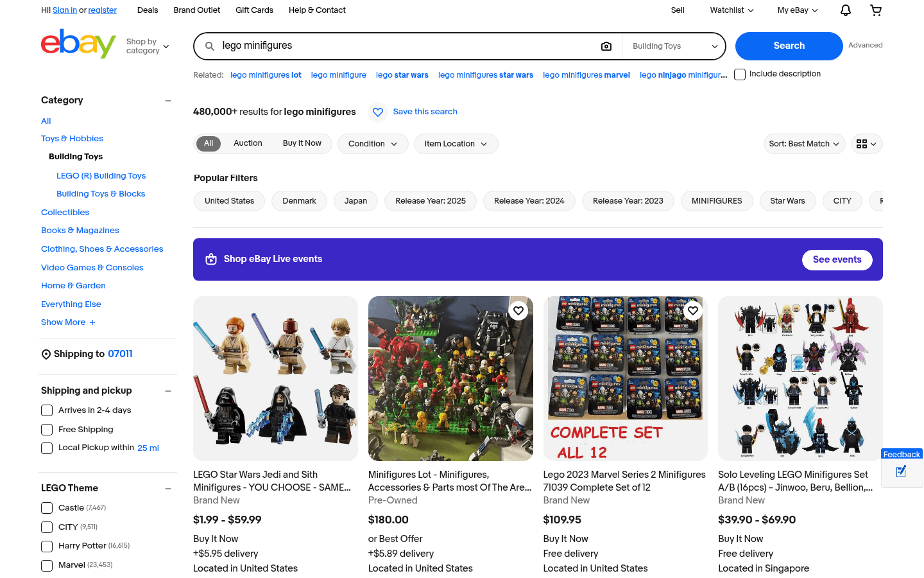Viewport: 924px width, 578px height.
Task: Open LEGO Star Wars Jedi and Sith thumbnail
Action: 275,378
